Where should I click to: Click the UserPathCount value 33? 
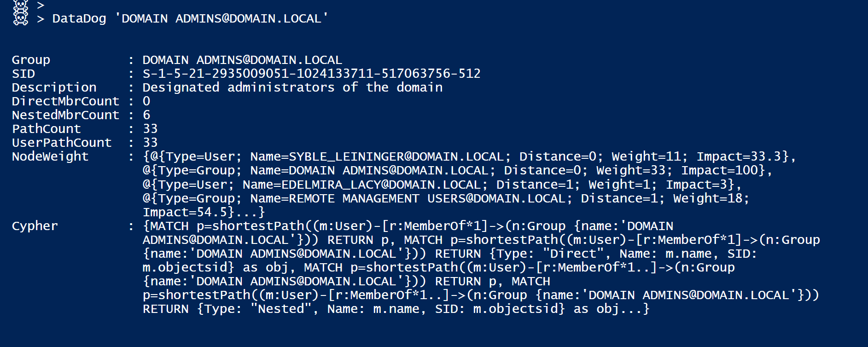coord(150,143)
